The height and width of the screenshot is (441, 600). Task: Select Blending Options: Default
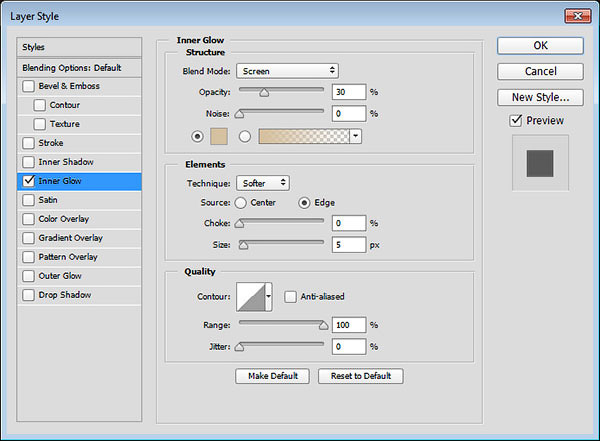79,68
